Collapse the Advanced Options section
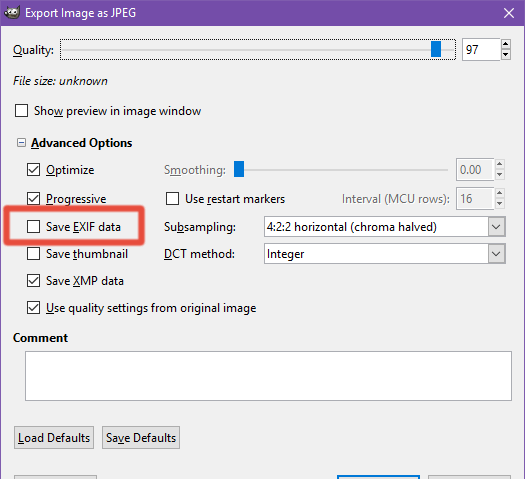The width and height of the screenshot is (525, 479). point(21,143)
